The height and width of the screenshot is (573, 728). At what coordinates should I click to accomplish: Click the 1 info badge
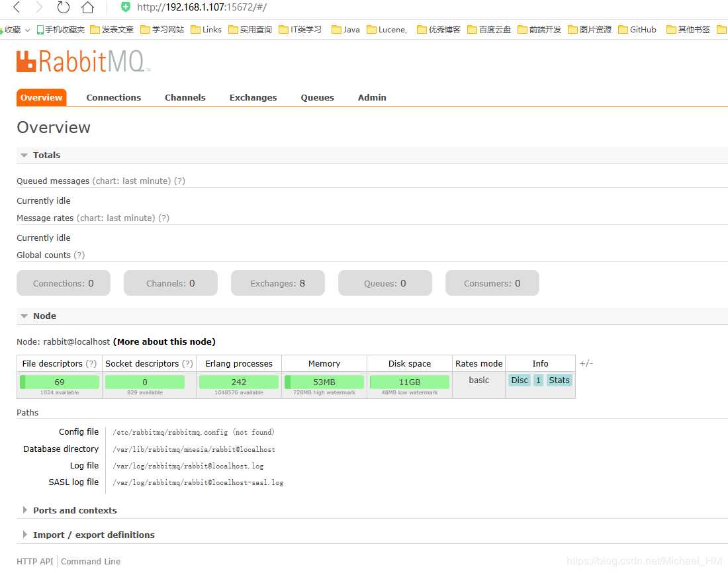point(538,380)
